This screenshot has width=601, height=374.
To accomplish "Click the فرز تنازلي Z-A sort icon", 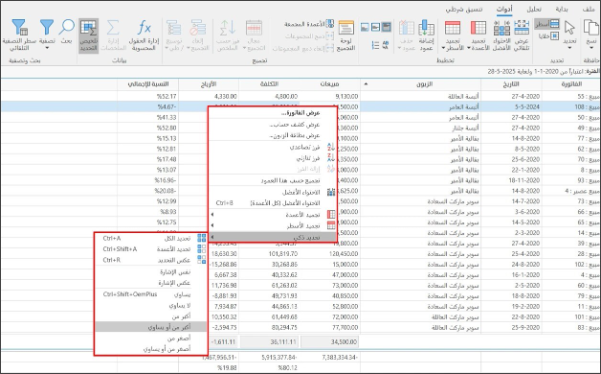I will tap(331, 157).
